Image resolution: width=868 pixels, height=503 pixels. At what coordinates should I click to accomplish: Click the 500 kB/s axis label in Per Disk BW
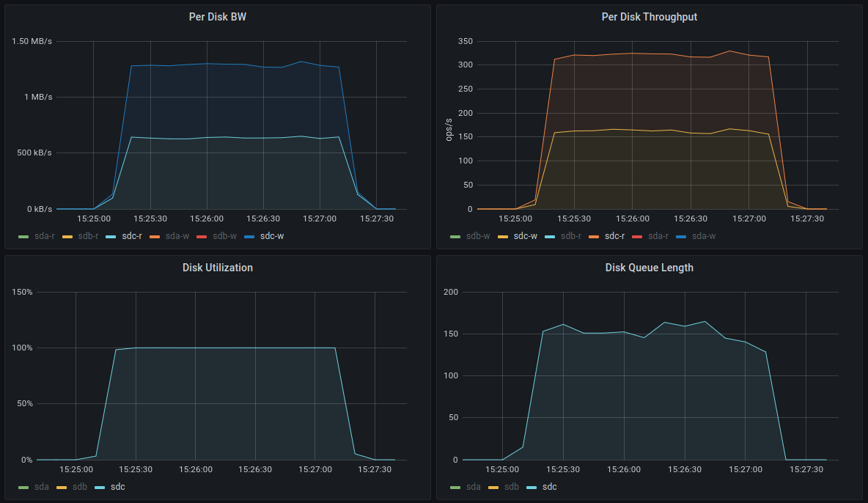point(34,153)
